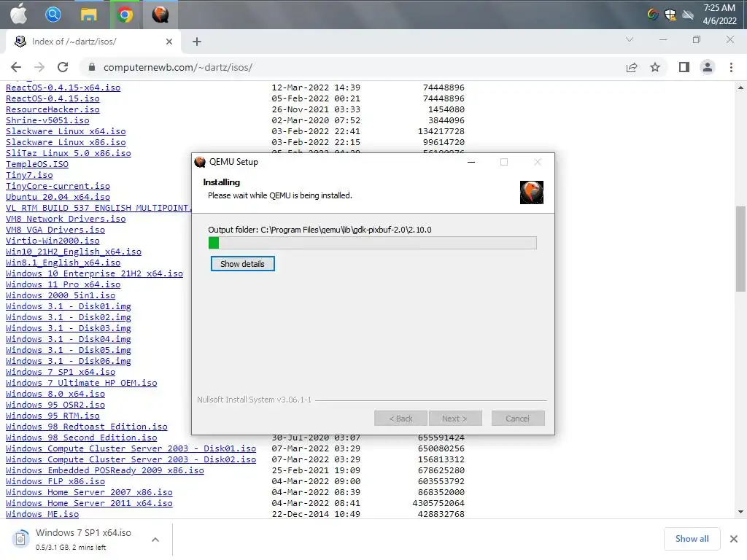Open the Chrome profile avatar icon
The image size is (747, 560).
(x=708, y=67)
